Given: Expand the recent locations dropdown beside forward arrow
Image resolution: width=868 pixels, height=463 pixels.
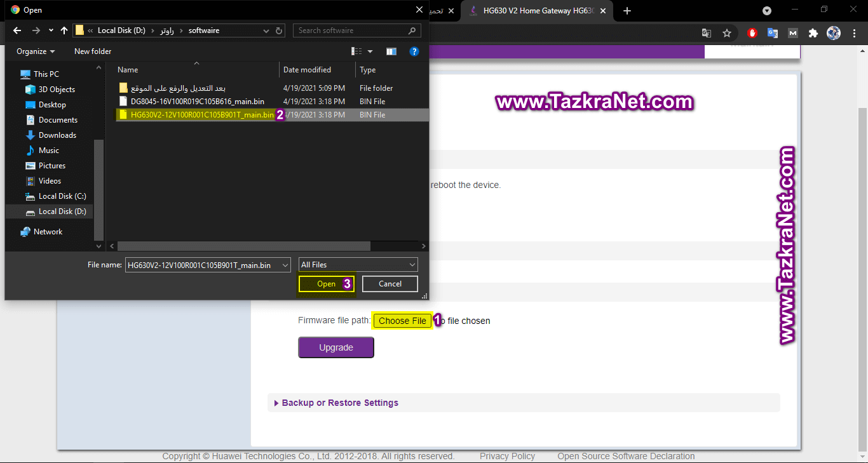Looking at the screenshot, I should [51, 30].
